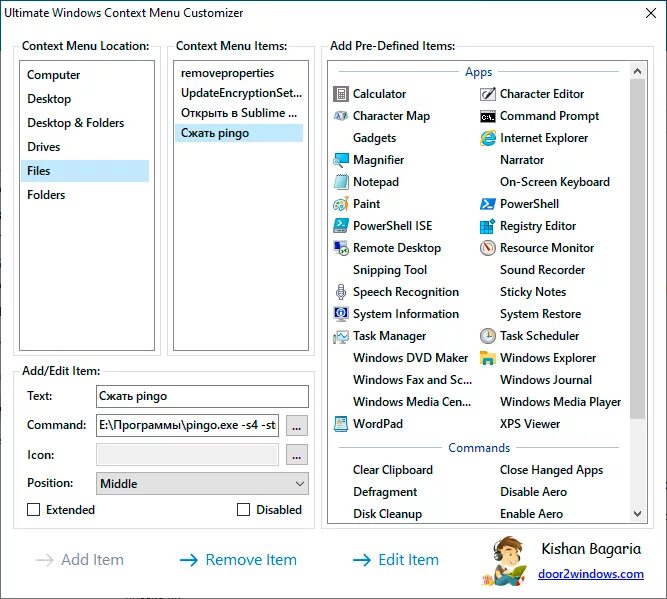The width and height of the screenshot is (667, 599).
Task: Click the Calculator icon
Action: coord(341,94)
